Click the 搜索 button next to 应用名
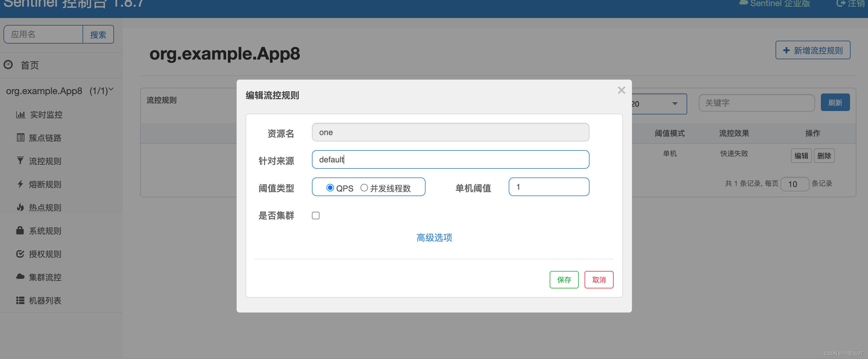This screenshot has height=359, width=868. [98, 34]
